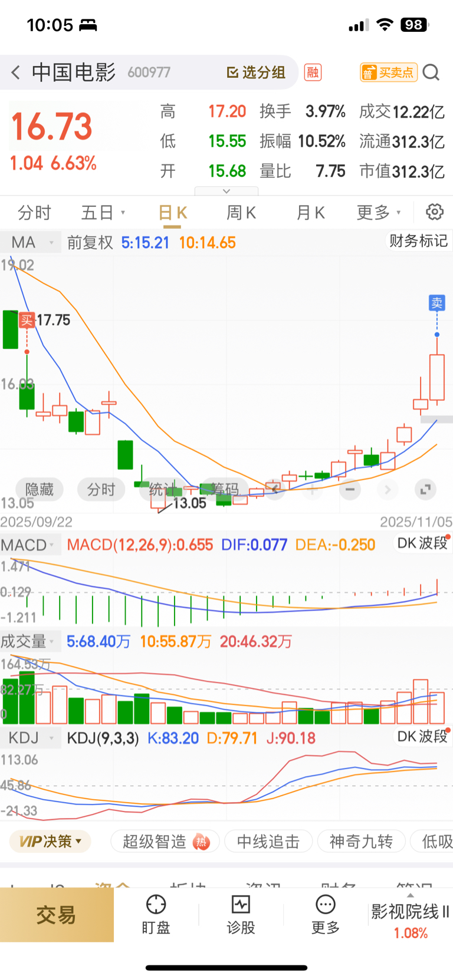Image resolution: width=453 pixels, height=980 pixels.
Task: Open the 成交量 volume indicator dropdown
Action: click(x=29, y=641)
